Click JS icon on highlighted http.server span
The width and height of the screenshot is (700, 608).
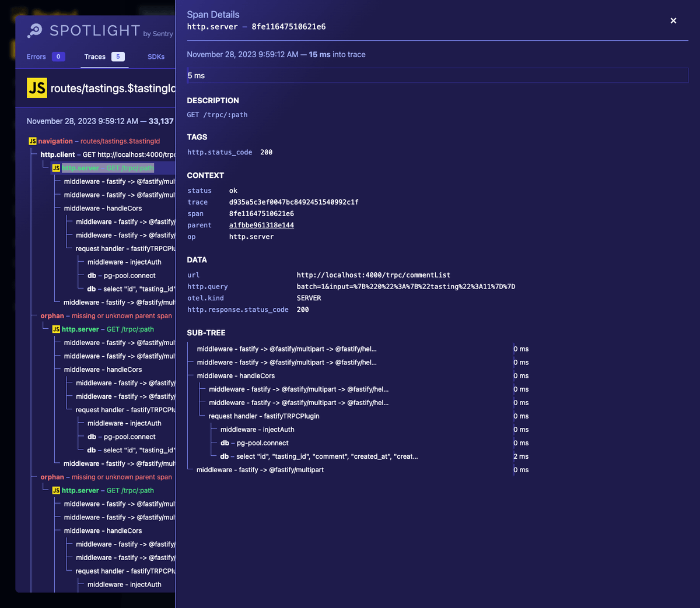(x=56, y=168)
